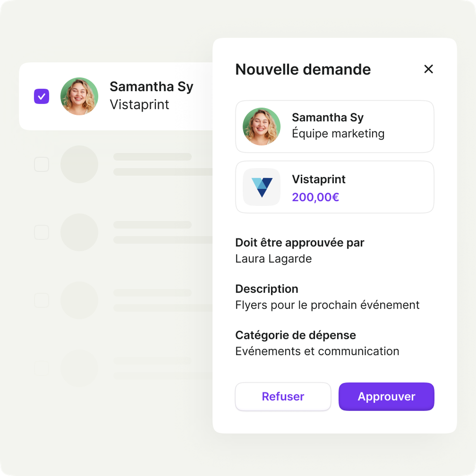Viewport: 476px width, 476px height.
Task: Click the 200,00€ amount
Action: 316,197
